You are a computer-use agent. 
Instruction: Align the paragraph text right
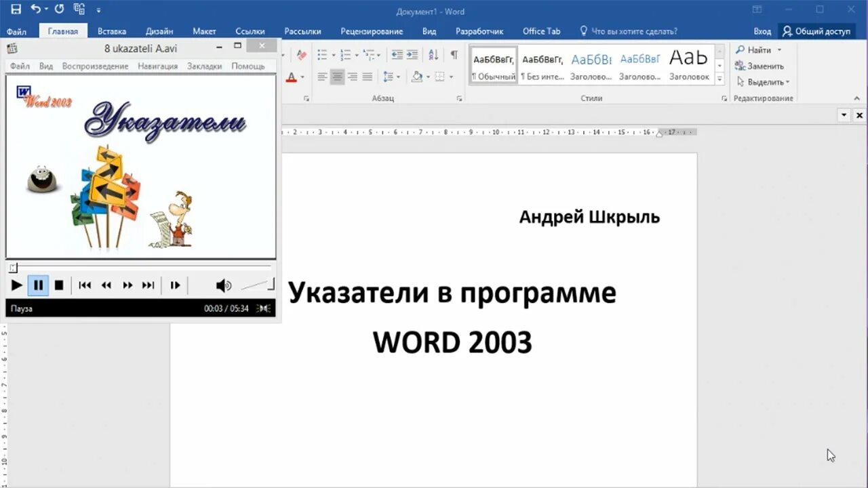point(352,77)
